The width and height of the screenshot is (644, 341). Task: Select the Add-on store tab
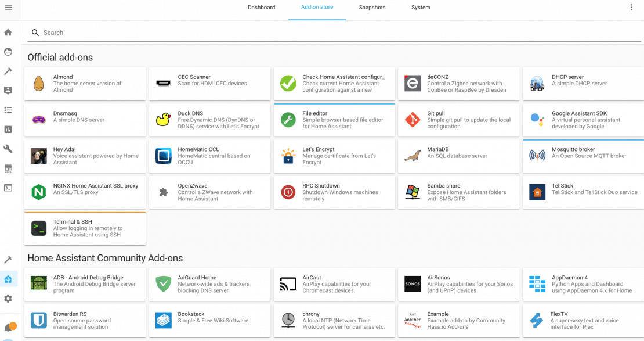click(317, 8)
